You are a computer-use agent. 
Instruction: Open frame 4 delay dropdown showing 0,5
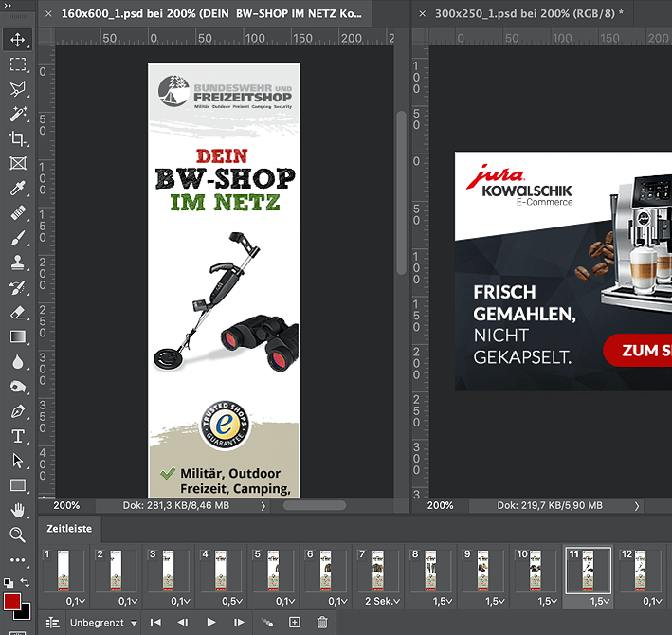pyautogui.click(x=232, y=602)
